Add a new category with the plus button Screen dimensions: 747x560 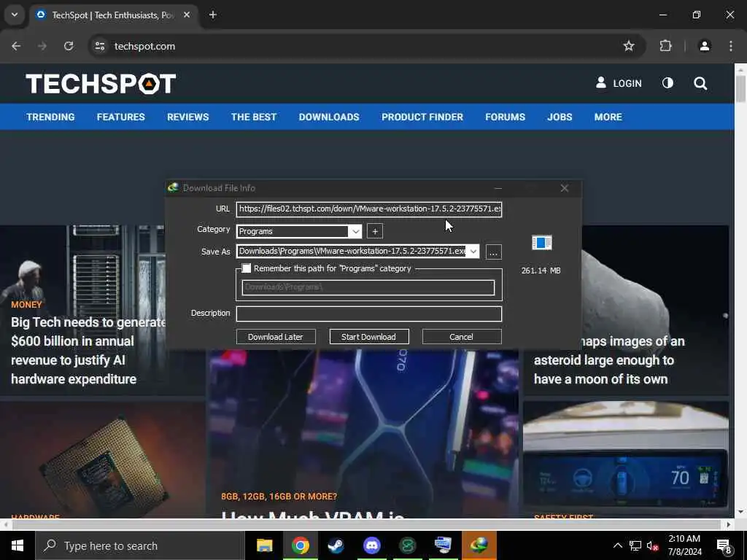[x=375, y=231]
